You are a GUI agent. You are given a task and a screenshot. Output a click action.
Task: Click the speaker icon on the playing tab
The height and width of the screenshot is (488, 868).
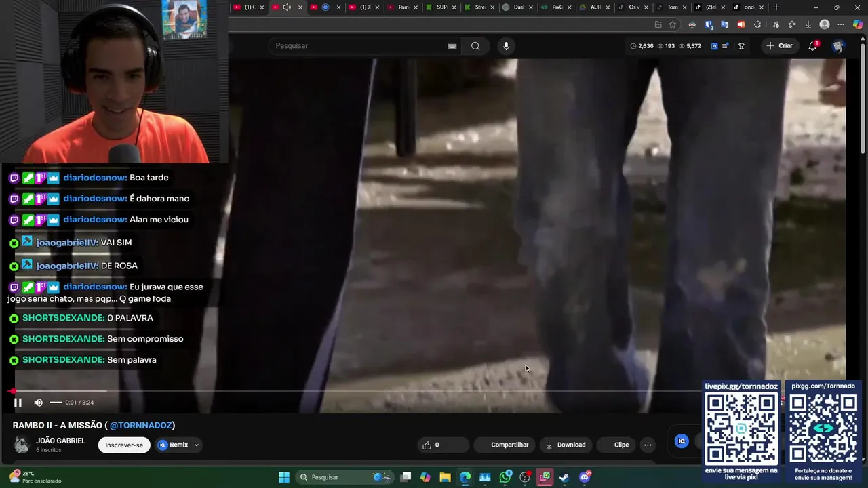287,7
